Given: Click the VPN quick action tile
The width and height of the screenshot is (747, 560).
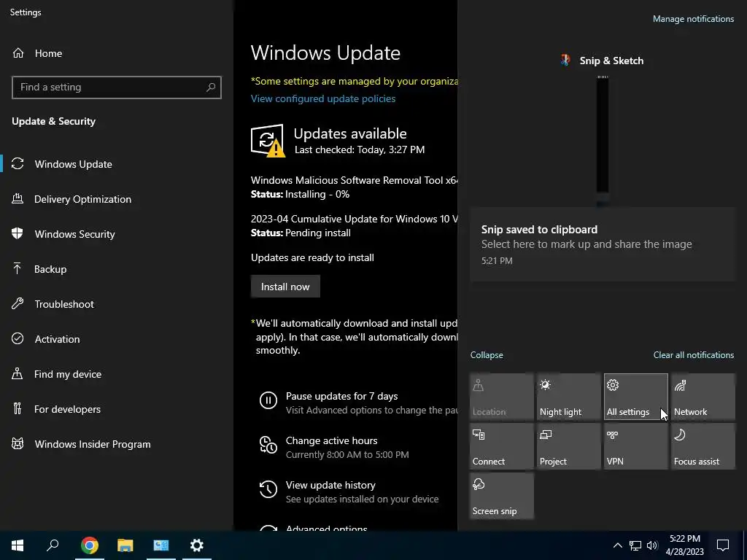Looking at the screenshot, I should click(x=636, y=446).
